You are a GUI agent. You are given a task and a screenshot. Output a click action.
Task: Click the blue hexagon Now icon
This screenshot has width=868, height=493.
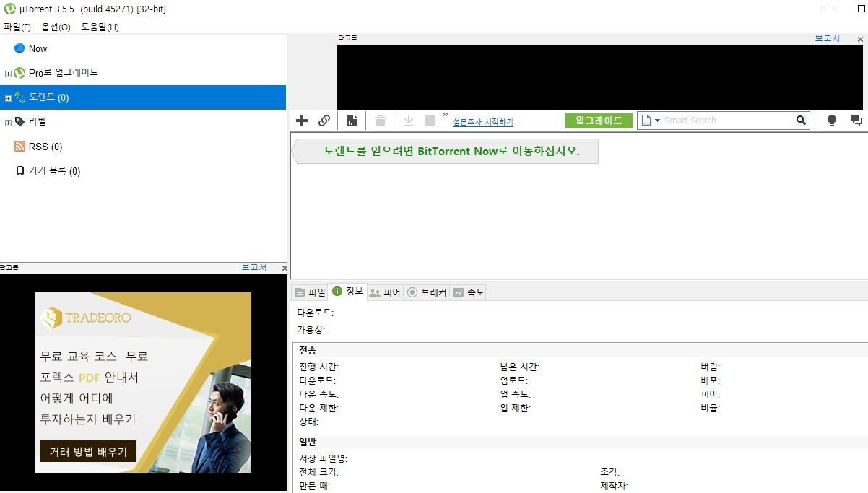tap(19, 48)
